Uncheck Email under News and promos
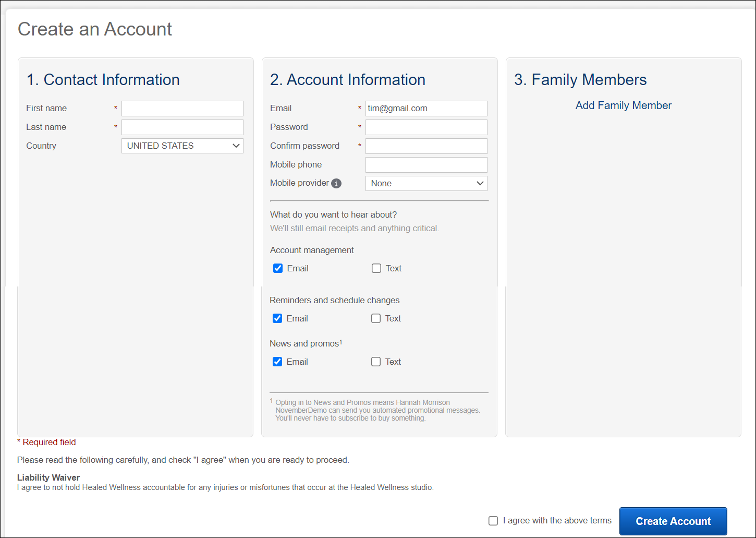This screenshot has height=538, width=756. [277, 361]
